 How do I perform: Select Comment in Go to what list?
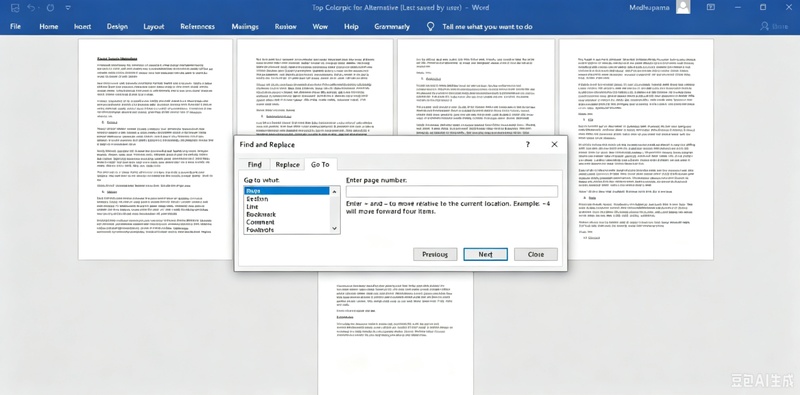pyautogui.click(x=287, y=222)
